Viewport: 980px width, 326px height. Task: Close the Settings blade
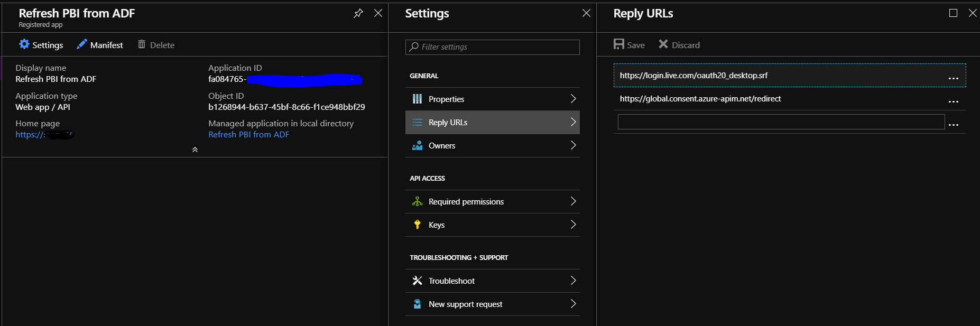[x=586, y=13]
